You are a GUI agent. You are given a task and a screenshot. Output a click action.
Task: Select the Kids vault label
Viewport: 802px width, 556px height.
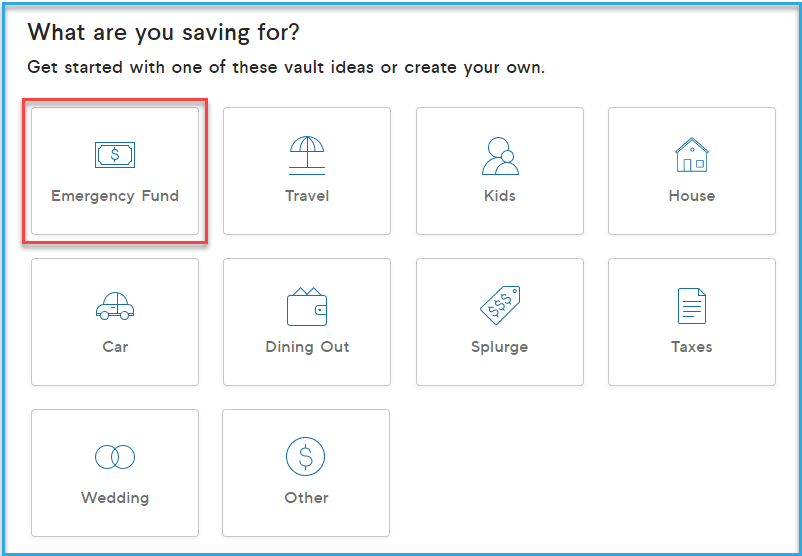pos(500,196)
